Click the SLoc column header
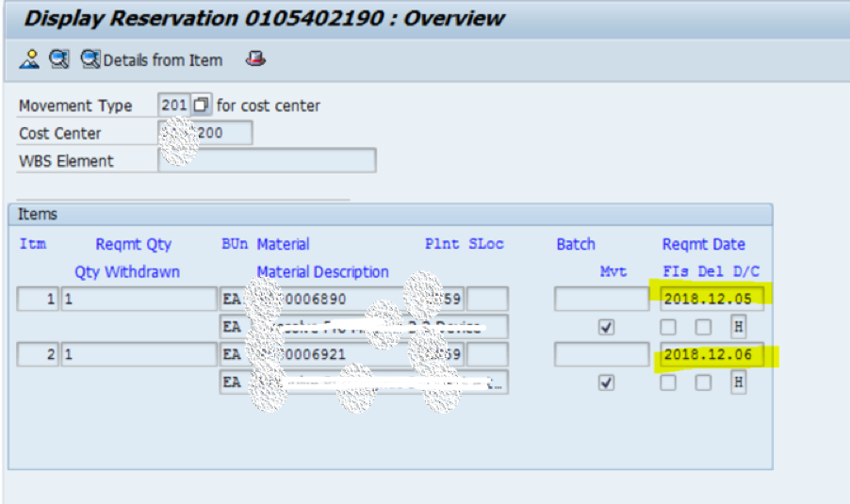 486,244
